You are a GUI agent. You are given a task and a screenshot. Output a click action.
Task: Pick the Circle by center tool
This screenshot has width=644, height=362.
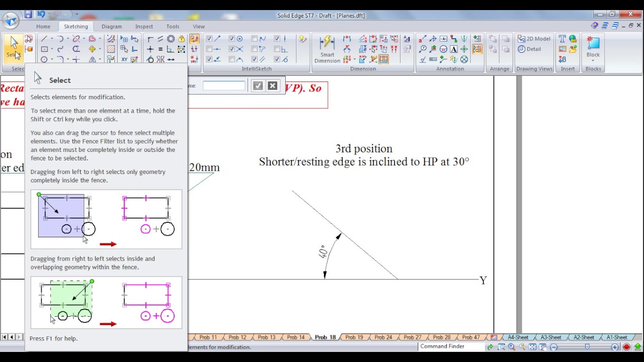[x=44, y=59]
